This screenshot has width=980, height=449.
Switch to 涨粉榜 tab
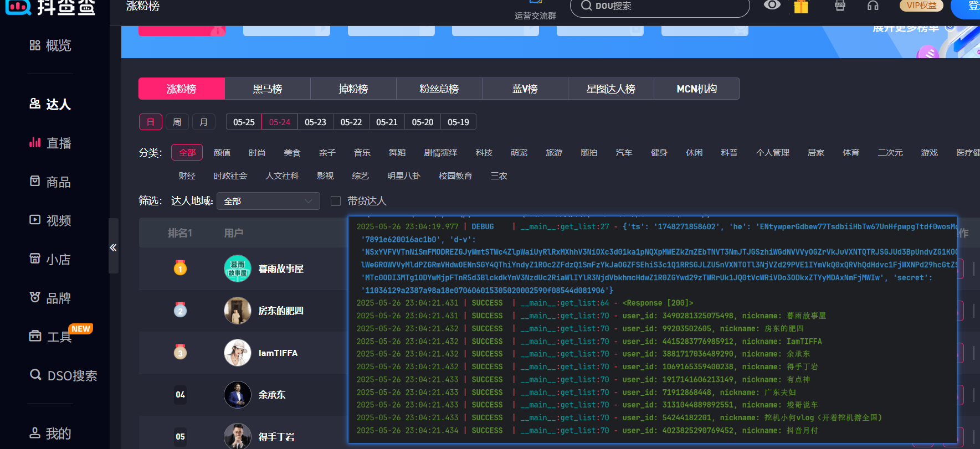click(182, 89)
